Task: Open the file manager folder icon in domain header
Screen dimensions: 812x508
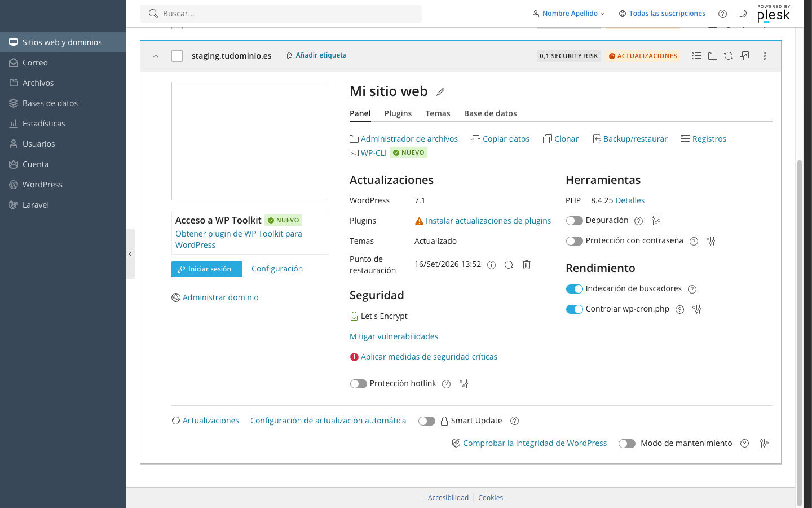Action: click(x=713, y=56)
